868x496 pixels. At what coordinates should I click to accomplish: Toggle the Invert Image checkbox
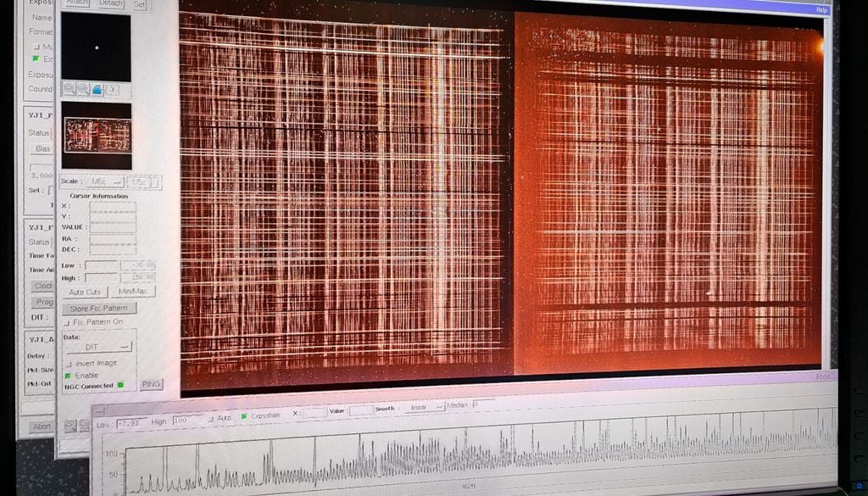[x=69, y=364]
